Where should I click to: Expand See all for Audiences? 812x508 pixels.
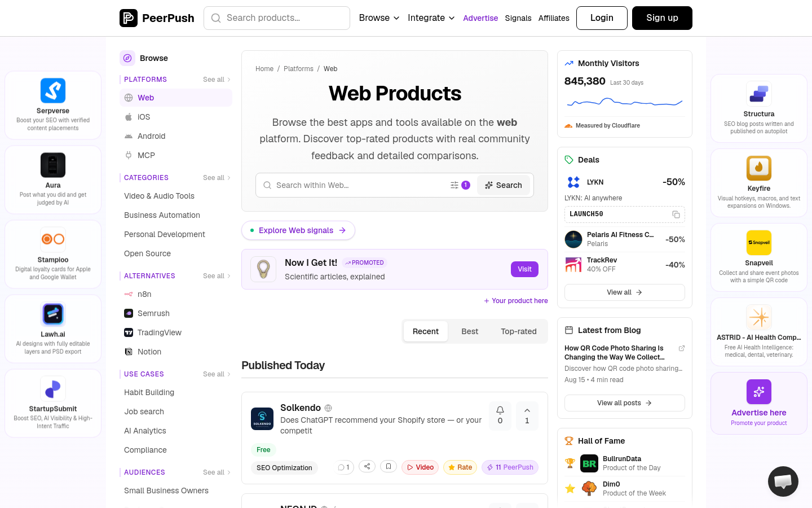[217, 472]
